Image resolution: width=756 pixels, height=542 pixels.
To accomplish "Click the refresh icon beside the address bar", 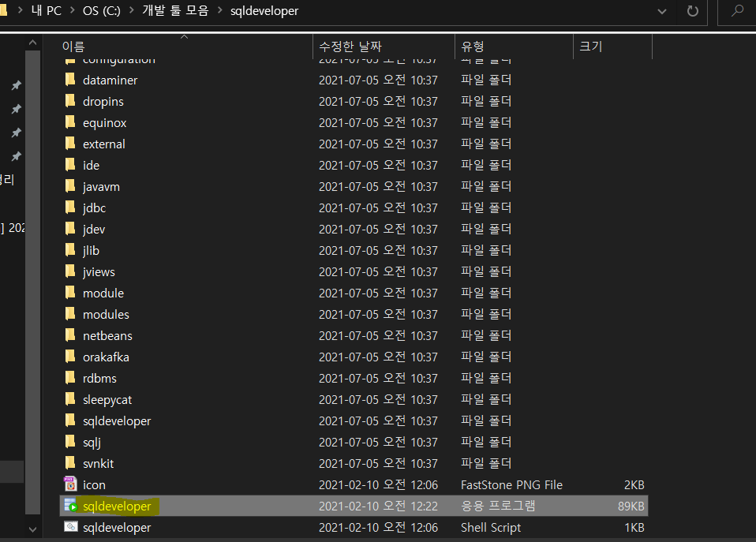I will [x=692, y=10].
